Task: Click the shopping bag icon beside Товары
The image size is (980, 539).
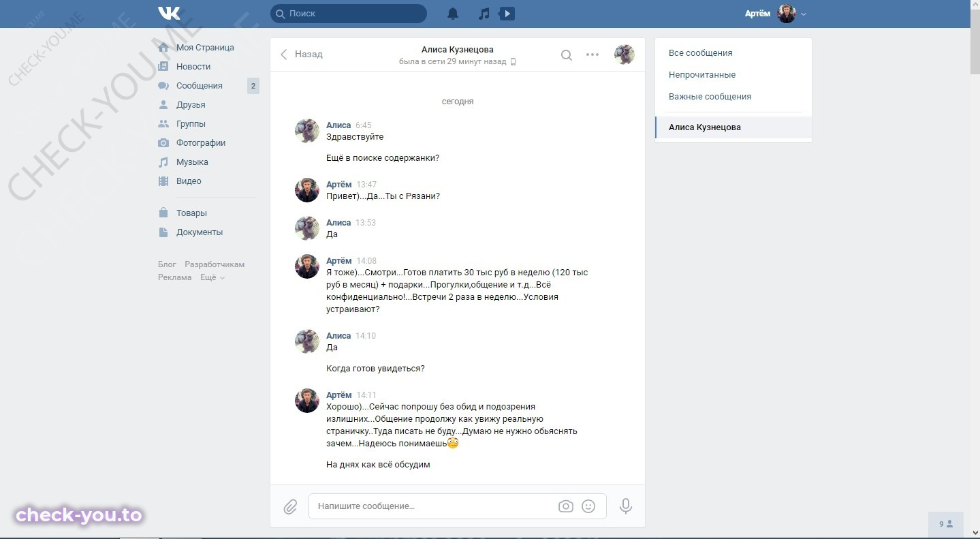Action: [163, 213]
